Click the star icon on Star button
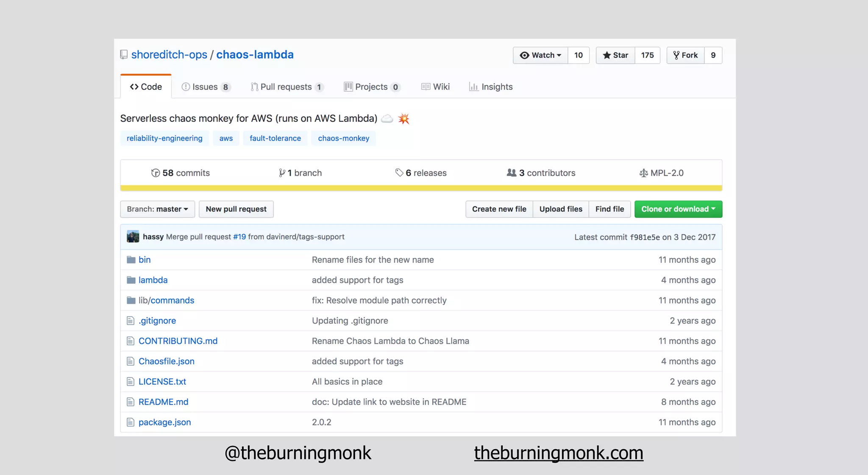The height and width of the screenshot is (475, 868). click(606, 55)
